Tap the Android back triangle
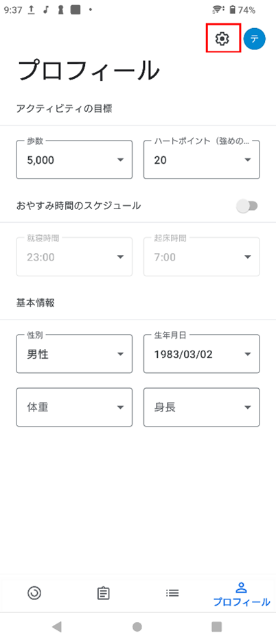Image resolution: width=276 pixels, height=644 pixels. coord(57,626)
